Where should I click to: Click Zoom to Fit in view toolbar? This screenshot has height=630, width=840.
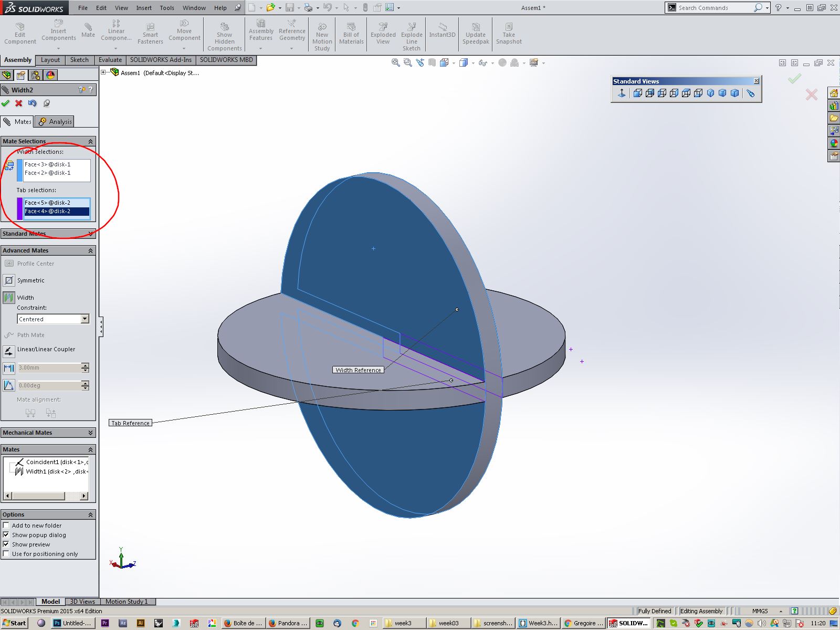click(395, 62)
